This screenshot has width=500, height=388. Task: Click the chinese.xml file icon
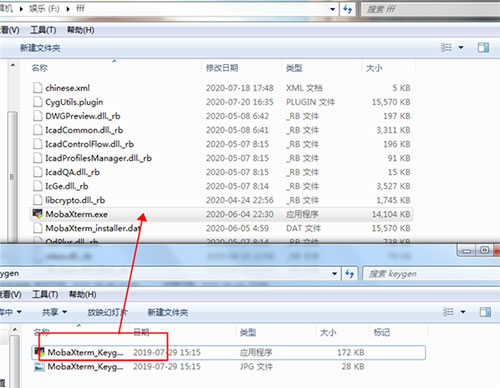[38, 88]
